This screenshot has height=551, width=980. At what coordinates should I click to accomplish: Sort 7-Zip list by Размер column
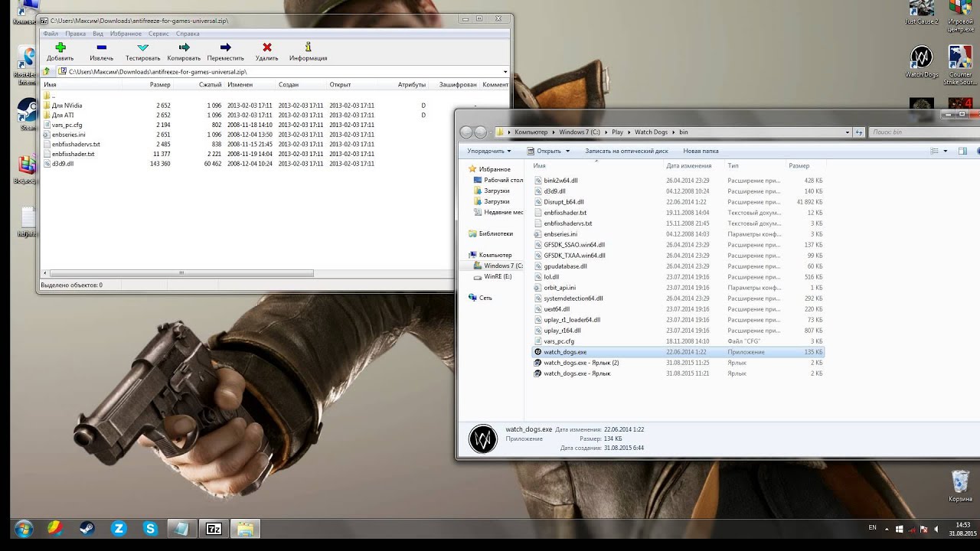160,85
